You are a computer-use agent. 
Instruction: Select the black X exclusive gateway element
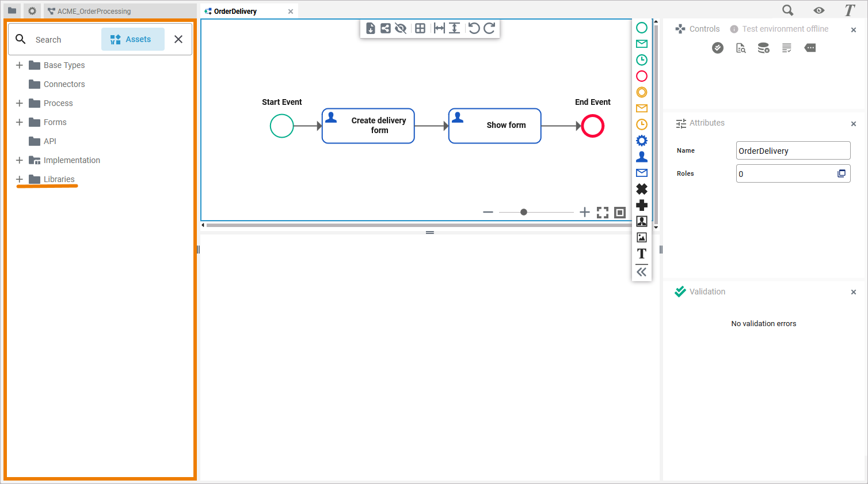pos(641,189)
